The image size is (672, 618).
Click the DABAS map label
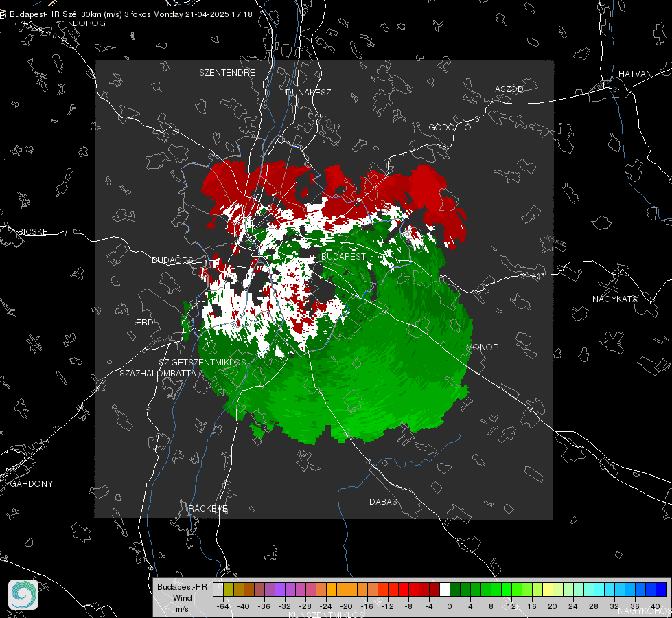click(384, 502)
